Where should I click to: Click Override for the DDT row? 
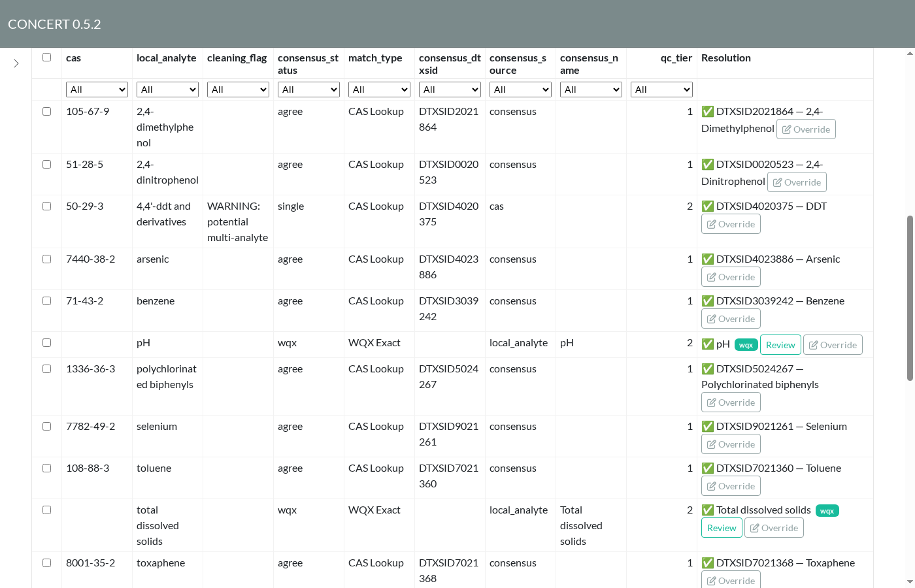731,224
